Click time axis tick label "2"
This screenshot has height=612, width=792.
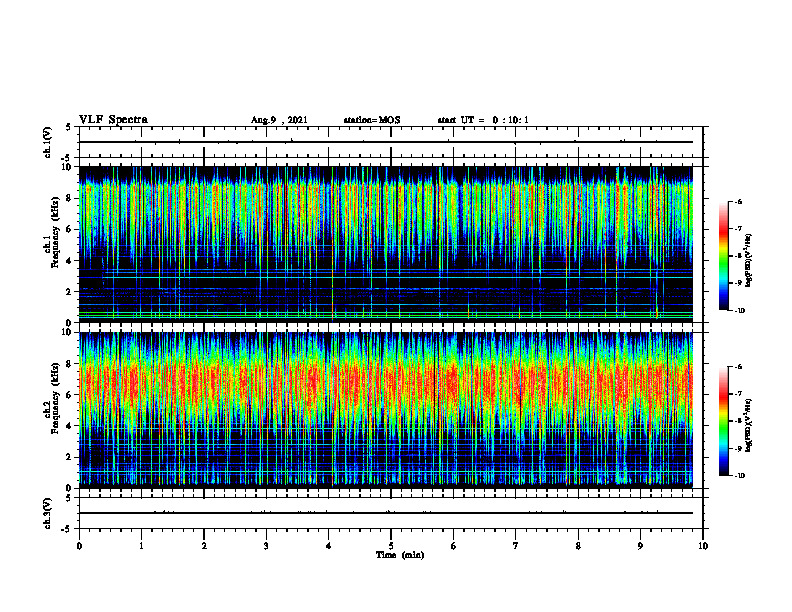pyautogui.click(x=204, y=546)
